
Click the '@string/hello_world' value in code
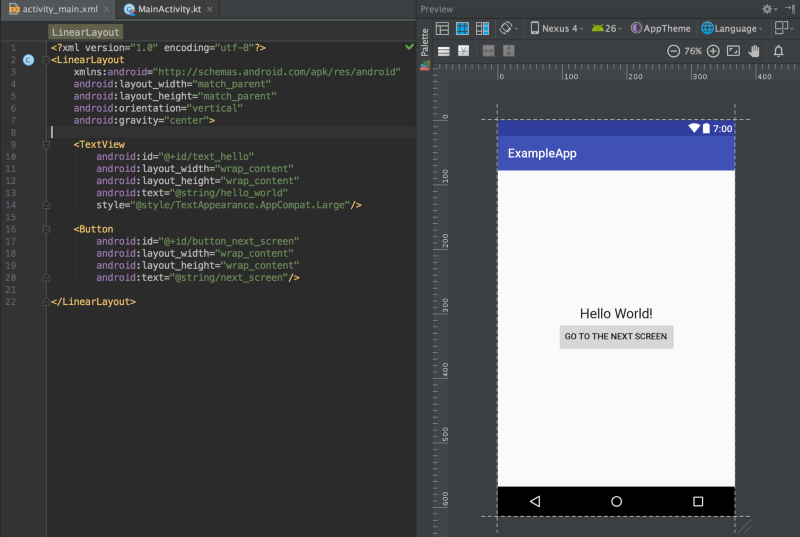click(x=229, y=193)
